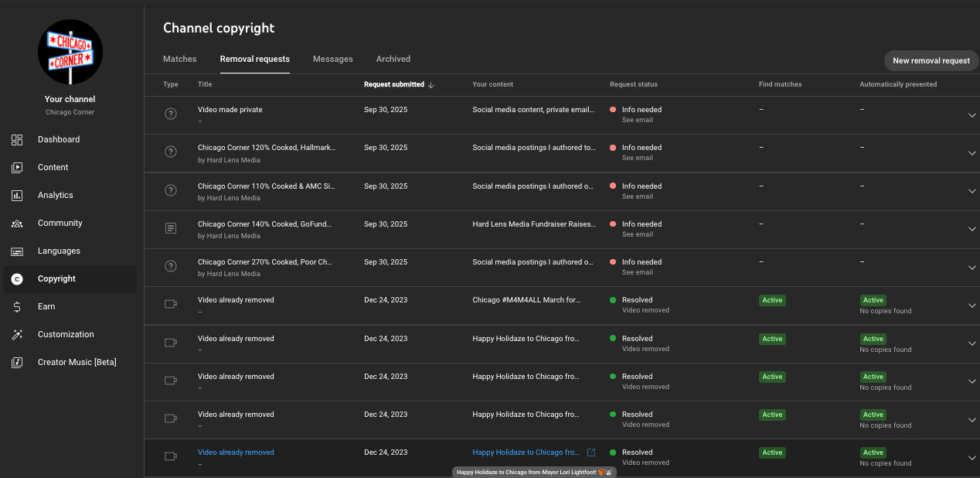980x478 pixels.
Task: Click the Content video icon in sidebar
Action: 17,168
